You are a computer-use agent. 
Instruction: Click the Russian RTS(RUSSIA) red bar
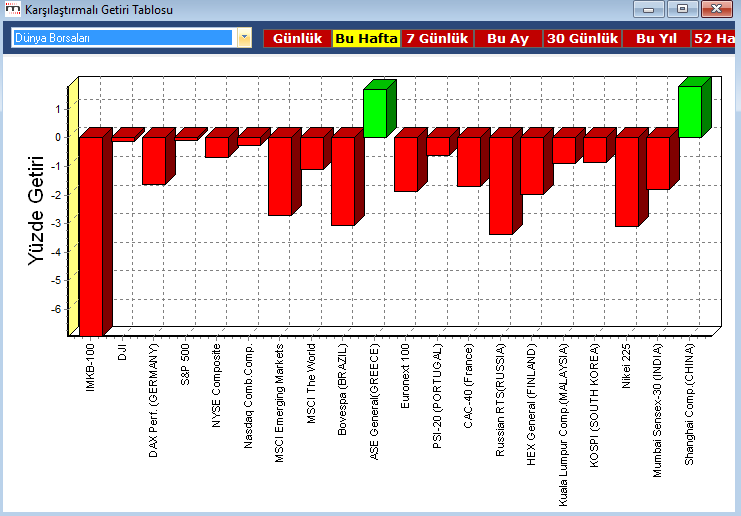pos(501,186)
